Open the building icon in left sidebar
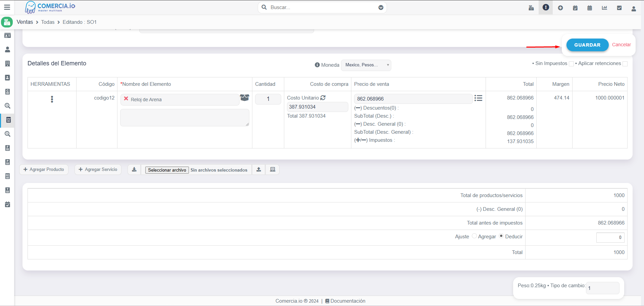 click(7, 64)
